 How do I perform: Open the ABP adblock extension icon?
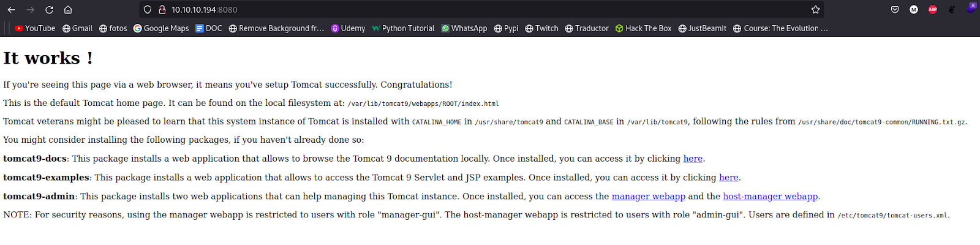coord(932,10)
